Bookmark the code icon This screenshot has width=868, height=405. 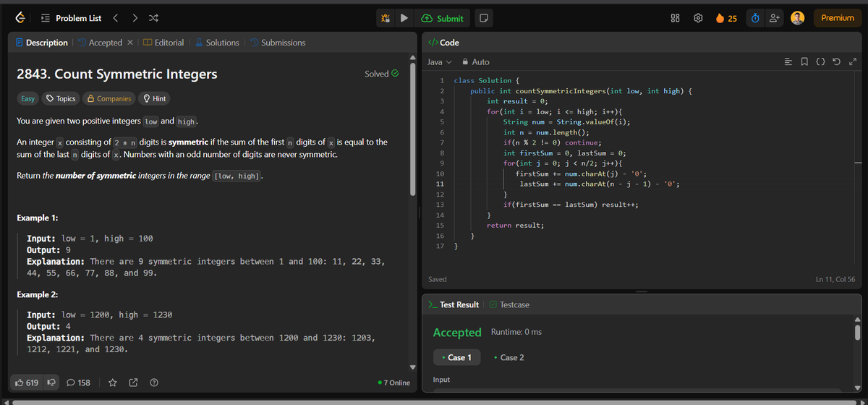[x=804, y=62]
